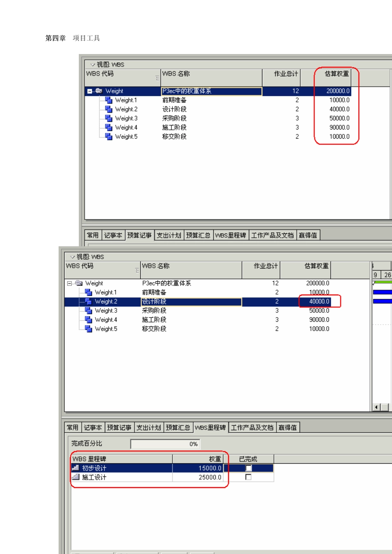Image resolution: width=392 pixels, height=554 pixels.
Task: Click the 作业总计 column header in the lower window
Action: tap(261, 270)
